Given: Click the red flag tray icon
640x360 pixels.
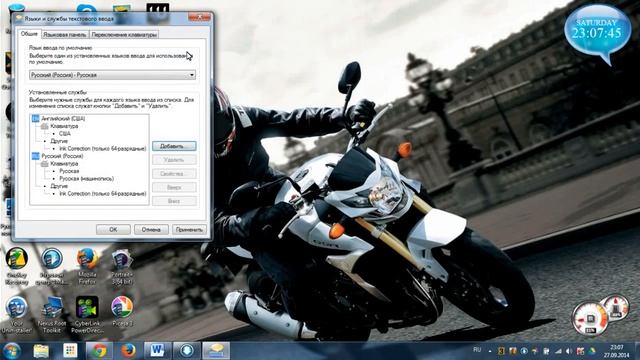Looking at the screenshot, I should [581, 351].
